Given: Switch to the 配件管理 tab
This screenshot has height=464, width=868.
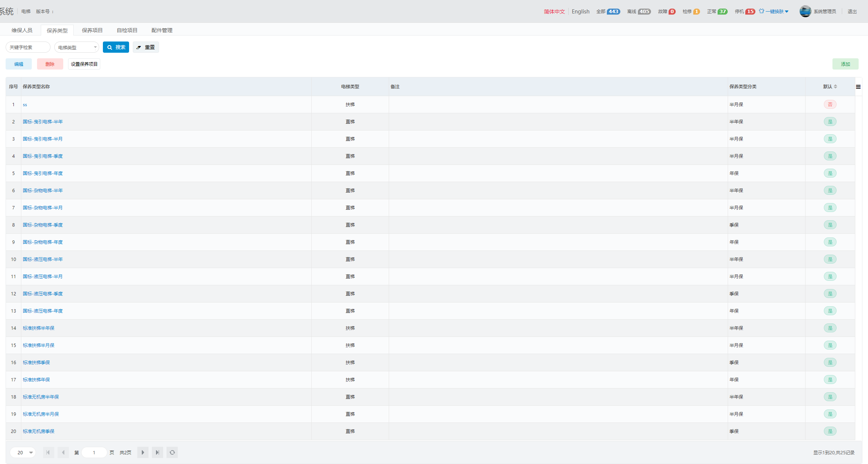Looking at the screenshot, I should 162,30.
